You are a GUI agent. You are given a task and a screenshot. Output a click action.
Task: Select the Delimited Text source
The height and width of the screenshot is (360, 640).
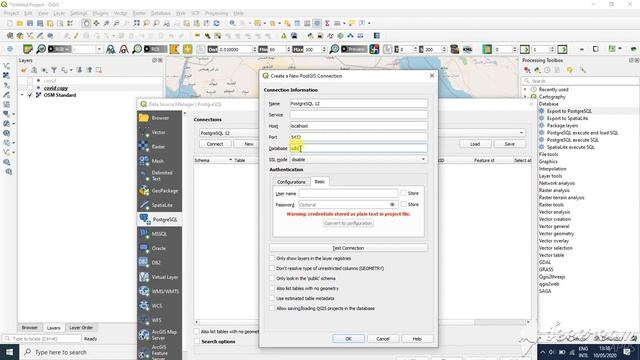160,176
